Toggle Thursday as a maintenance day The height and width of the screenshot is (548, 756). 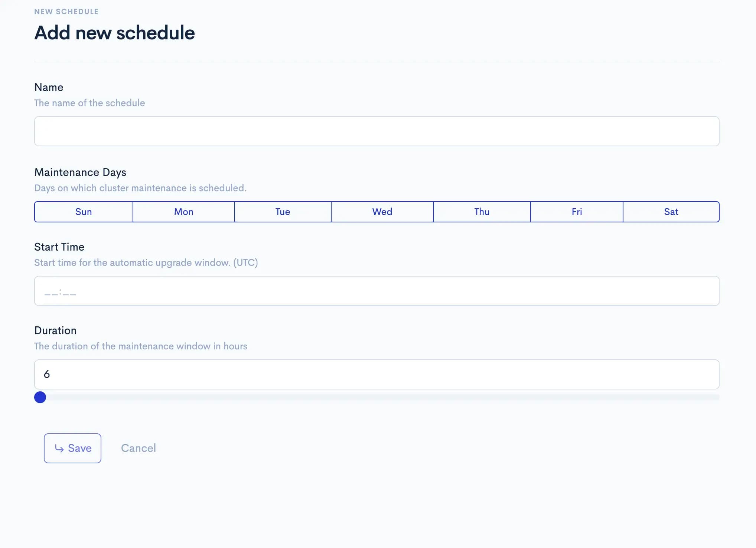point(481,212)
